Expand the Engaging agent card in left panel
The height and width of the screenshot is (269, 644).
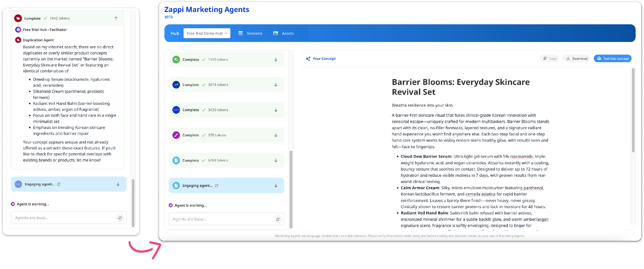[118, 184]
